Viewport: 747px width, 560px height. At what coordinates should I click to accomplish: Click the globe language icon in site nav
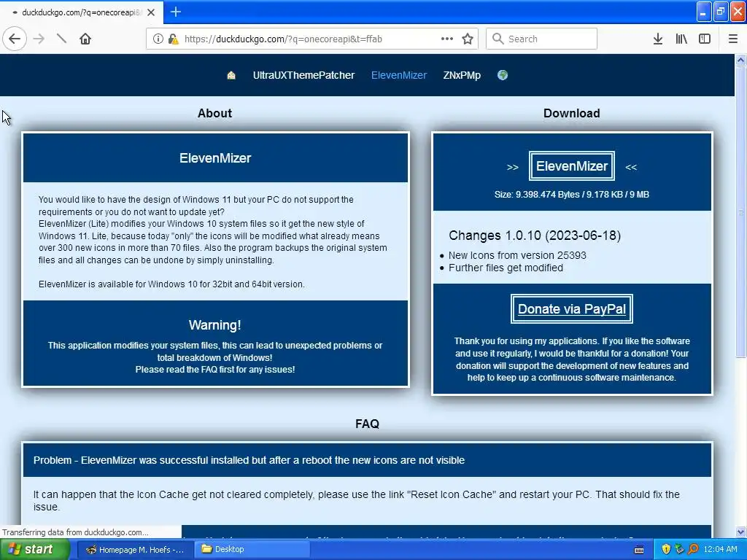(502, 75)
